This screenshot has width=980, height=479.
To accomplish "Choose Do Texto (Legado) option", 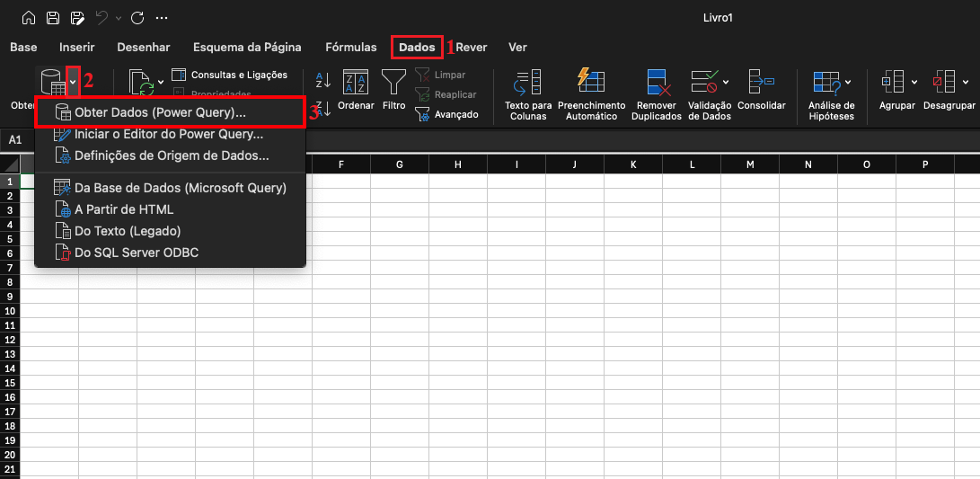I will (x=128, y=231).
